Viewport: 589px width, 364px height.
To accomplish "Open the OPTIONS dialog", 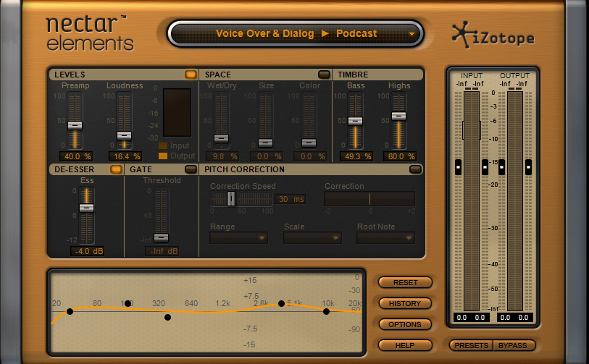I will 405,324.
